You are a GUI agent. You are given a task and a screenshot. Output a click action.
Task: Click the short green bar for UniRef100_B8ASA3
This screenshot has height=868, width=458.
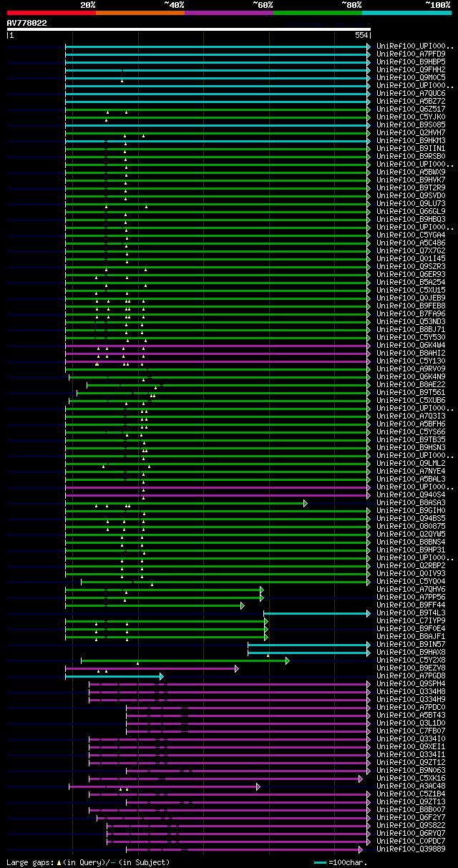[186, 503]
